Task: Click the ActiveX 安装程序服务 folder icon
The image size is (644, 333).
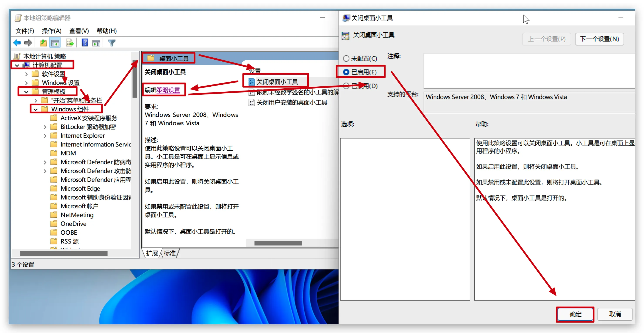Action: [x=54, y=118]
